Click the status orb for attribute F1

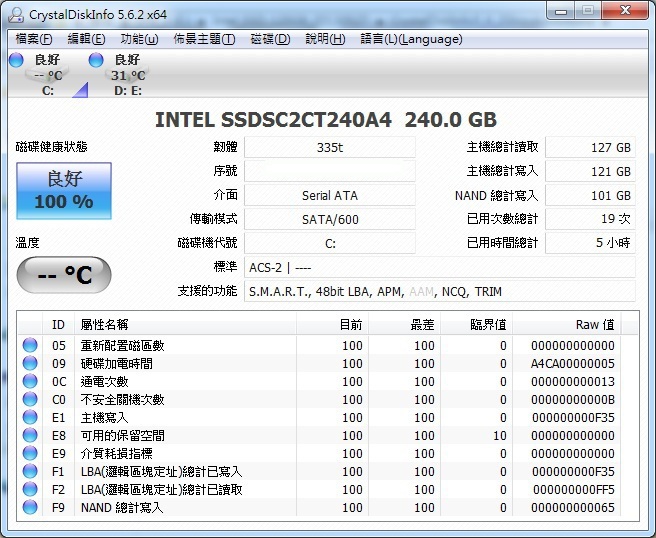[x=30, y=471]
